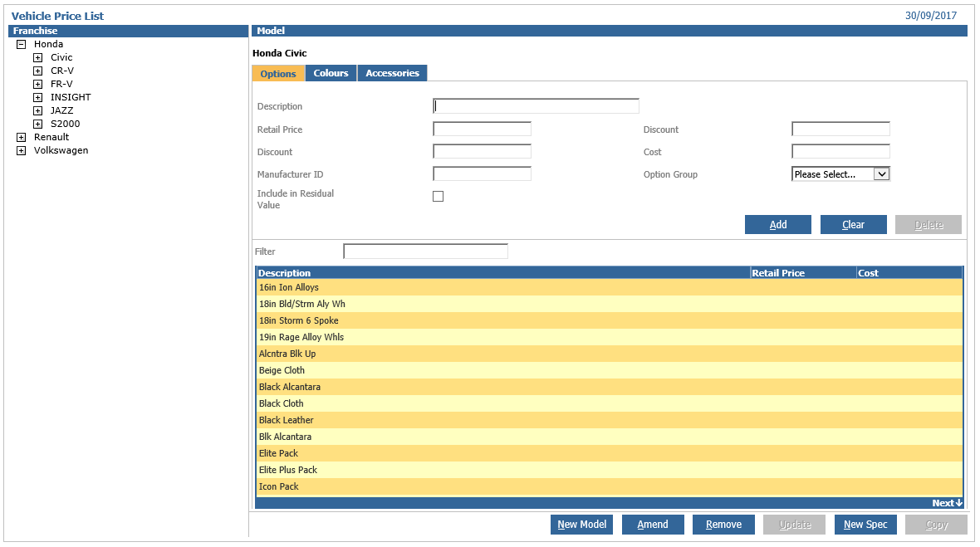Screen dimensions: 980x547
Task: Expand the S2000 tree node
Action: pyautogui.click(x=38, y=125)
